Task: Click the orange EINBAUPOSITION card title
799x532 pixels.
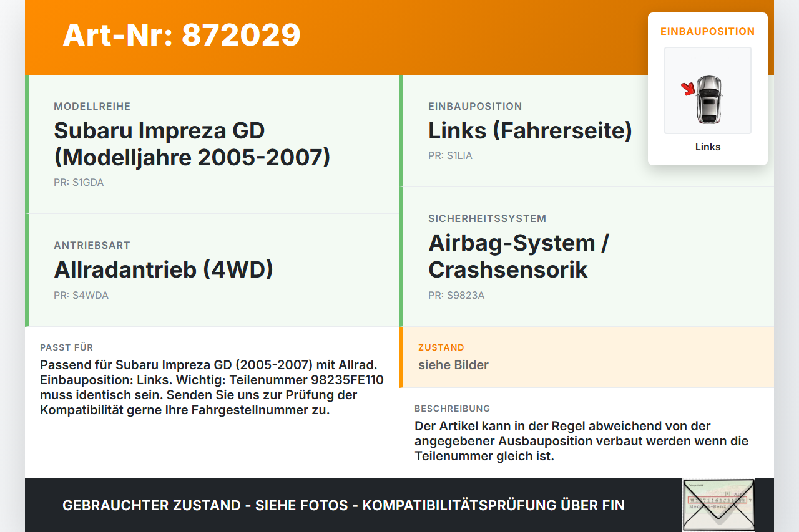Action: [x=708, y=31]
